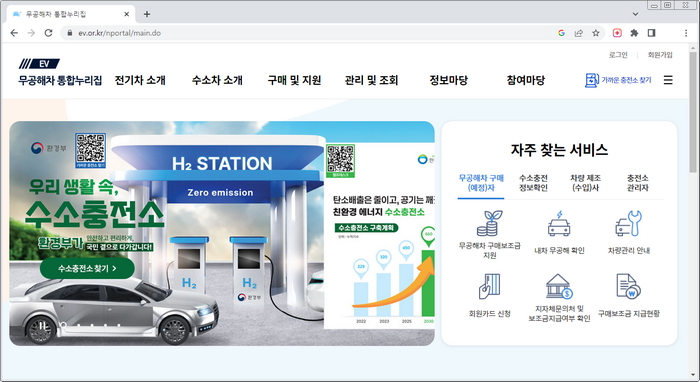Toggle the browser side panel
The image size is (700, 382).
click(651, 33)
